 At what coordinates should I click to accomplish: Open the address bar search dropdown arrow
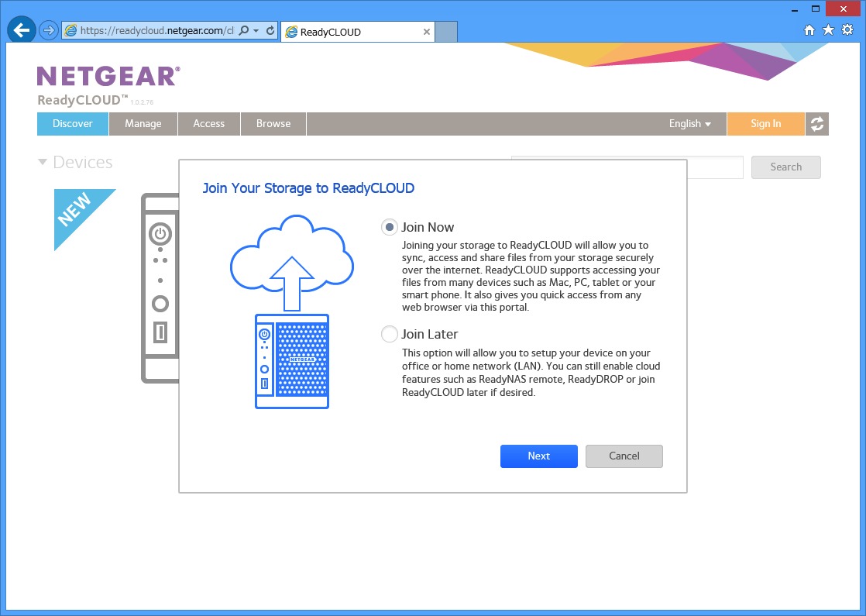[x=256, y=31]
